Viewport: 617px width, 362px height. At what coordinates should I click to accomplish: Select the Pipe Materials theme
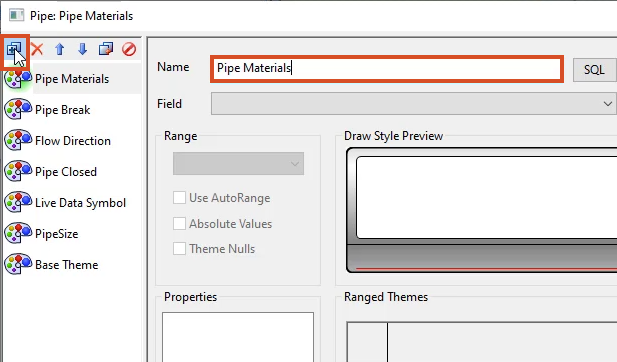pos(72,79)
